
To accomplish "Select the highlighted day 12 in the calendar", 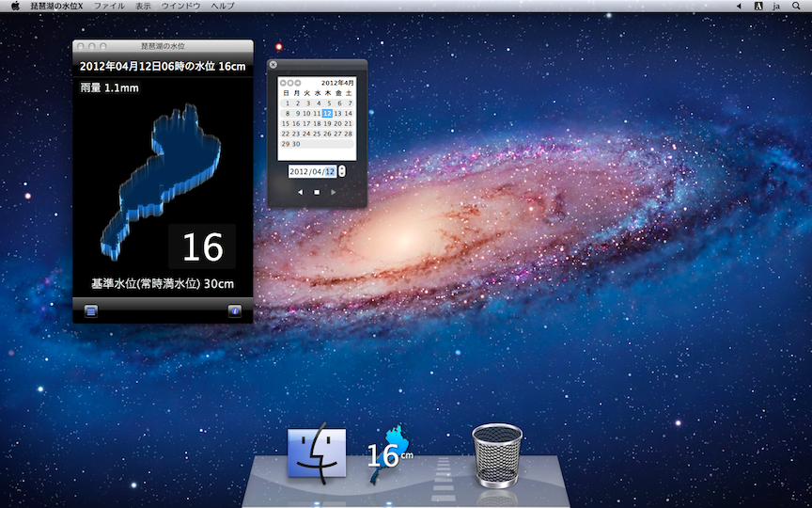I will (x=328, y=114).
